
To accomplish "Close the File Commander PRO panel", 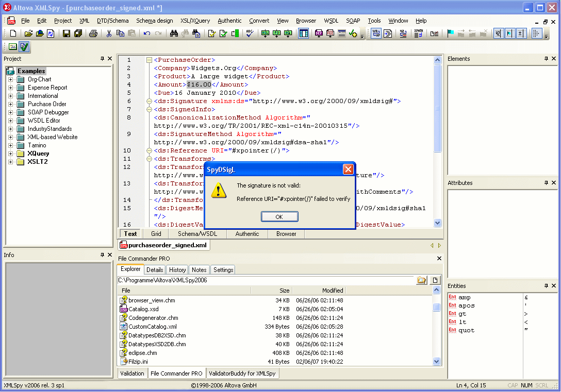I will point(439,259).
